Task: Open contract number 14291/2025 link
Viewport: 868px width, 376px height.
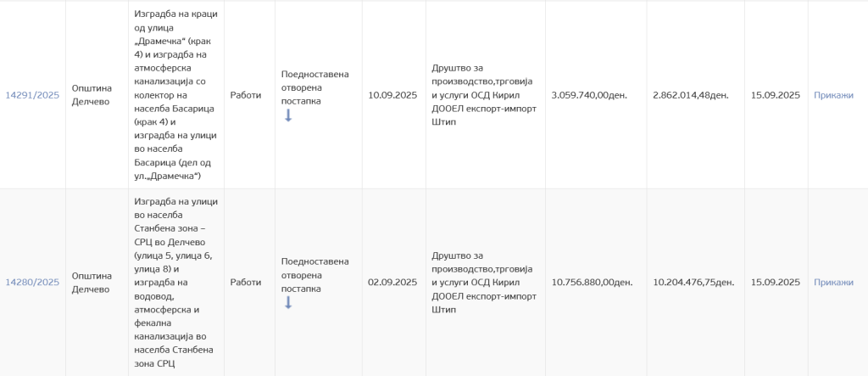Action: click(32, 95)
